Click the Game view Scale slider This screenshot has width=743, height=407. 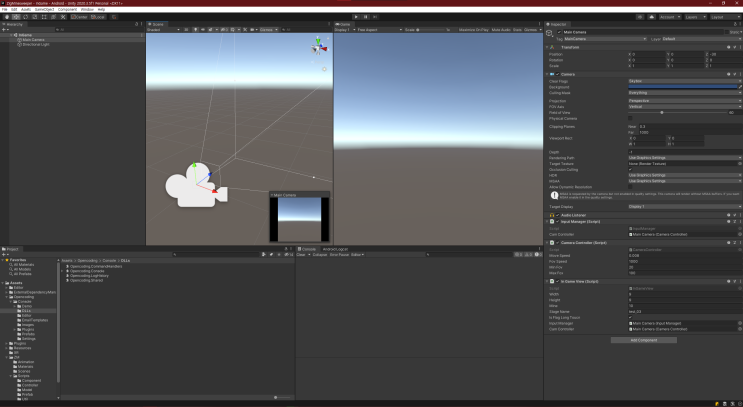click(x=430, y=29)
